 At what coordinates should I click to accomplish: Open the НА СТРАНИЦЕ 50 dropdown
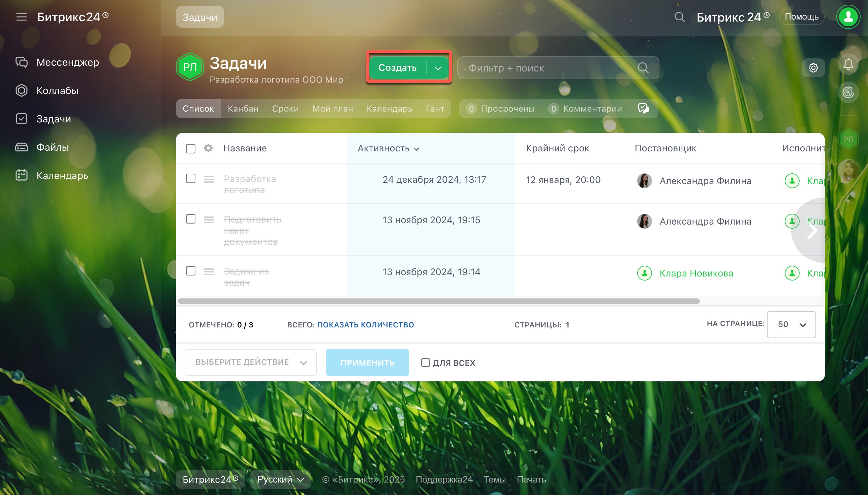[x=791, y=324]
